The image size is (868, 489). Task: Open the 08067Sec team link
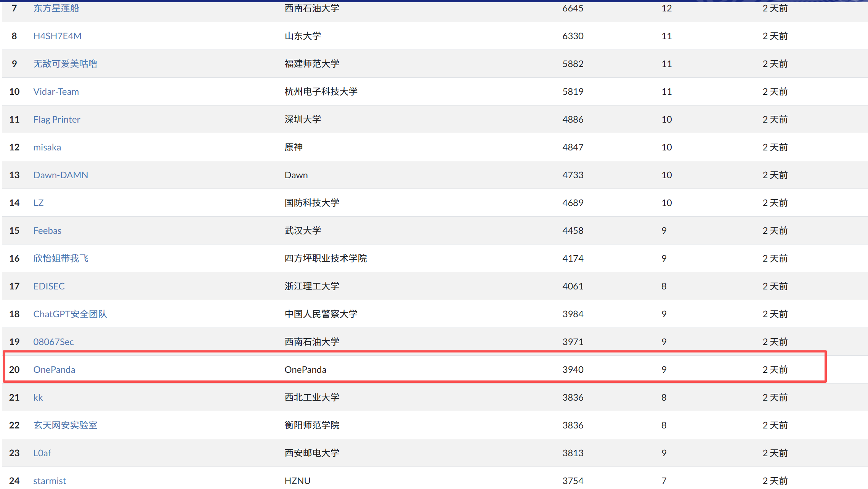coord(53,342)
